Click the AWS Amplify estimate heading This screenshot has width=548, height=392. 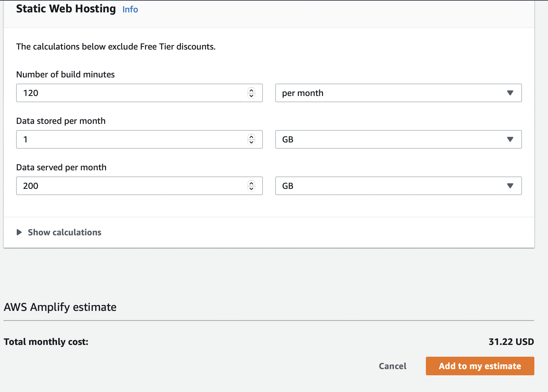click(60, 307)
